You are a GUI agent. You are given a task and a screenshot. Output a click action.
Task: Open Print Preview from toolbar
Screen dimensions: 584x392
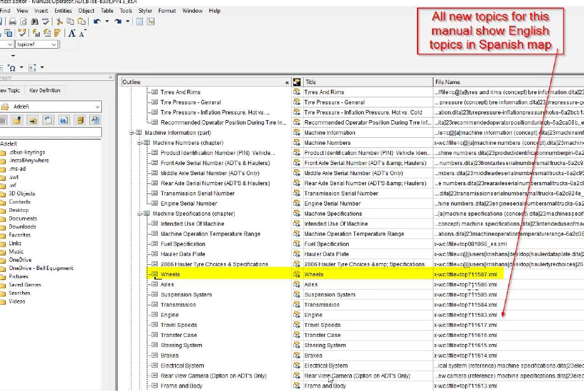click(x=23, y=21)
